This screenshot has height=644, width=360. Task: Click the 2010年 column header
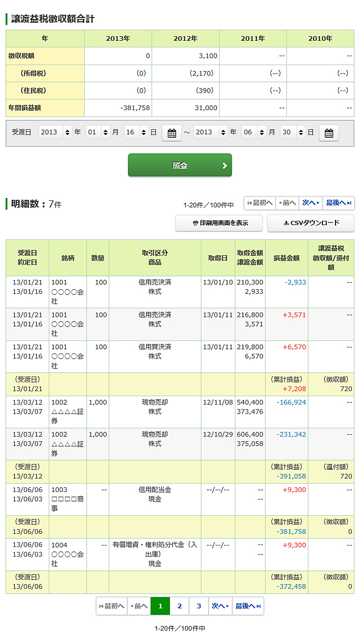pos(320,39)
